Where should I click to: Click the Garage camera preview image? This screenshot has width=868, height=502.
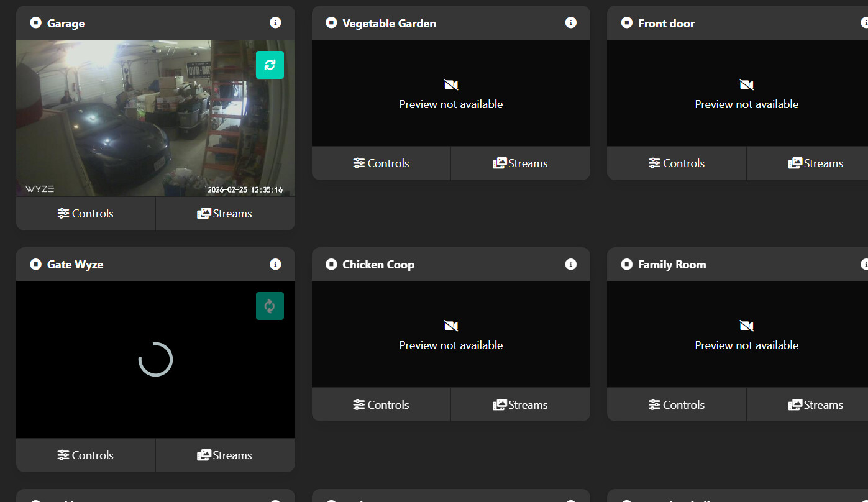coord(155,118)
